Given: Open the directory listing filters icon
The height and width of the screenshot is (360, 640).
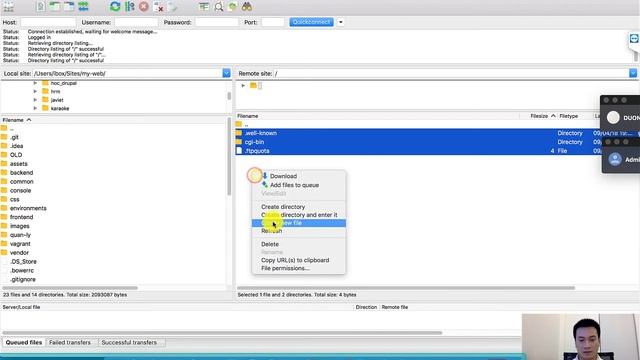Looking at the screenshot, I should [204, 7].
